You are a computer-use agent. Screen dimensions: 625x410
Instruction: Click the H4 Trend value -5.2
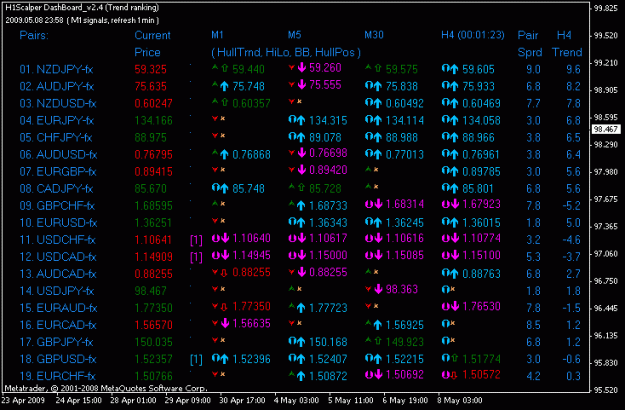571,206
